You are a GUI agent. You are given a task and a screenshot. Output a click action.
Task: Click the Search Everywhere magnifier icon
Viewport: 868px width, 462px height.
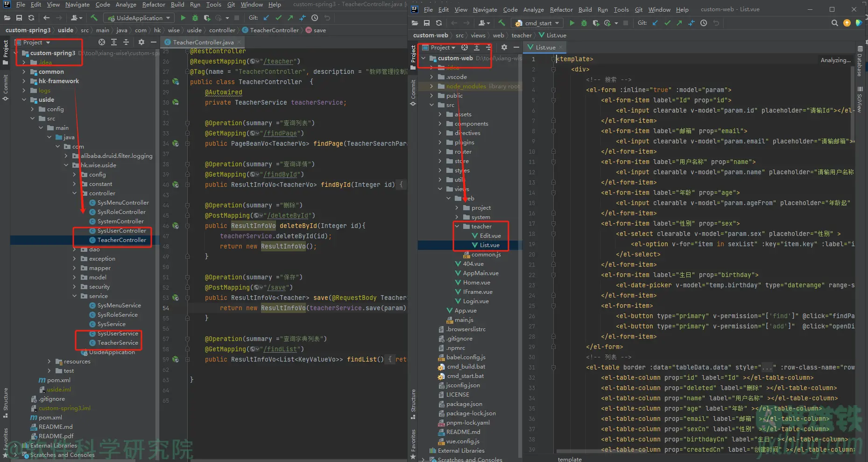pos(834,23)
